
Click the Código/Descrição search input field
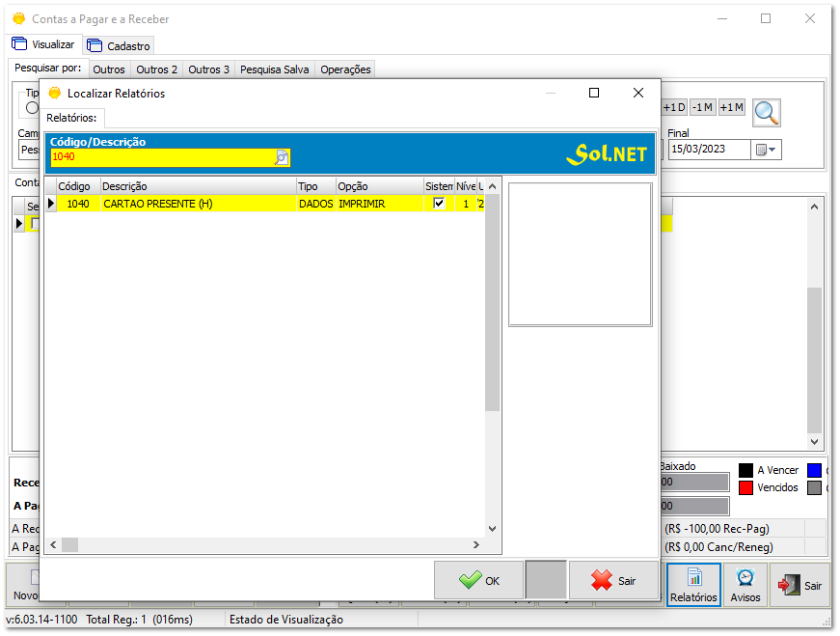point(162,157)
